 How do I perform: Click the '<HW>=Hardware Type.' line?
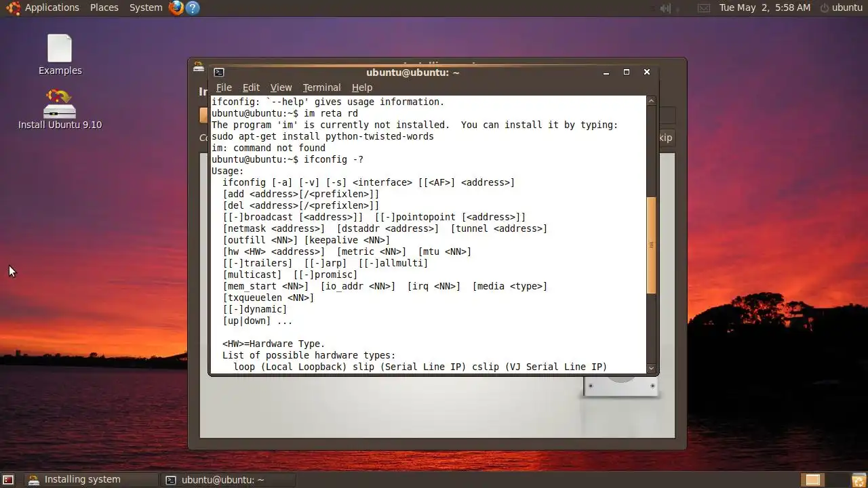pyautogui.click(x=274, y=344)
